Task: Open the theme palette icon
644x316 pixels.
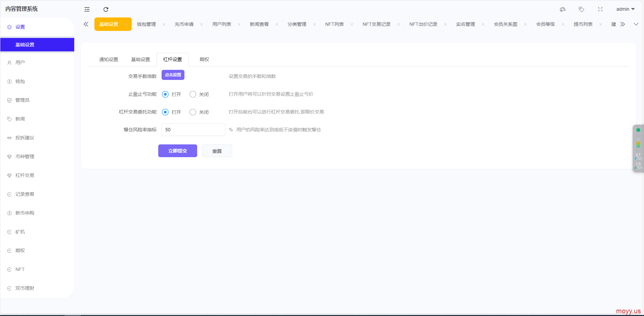Action: click(563, 9)
